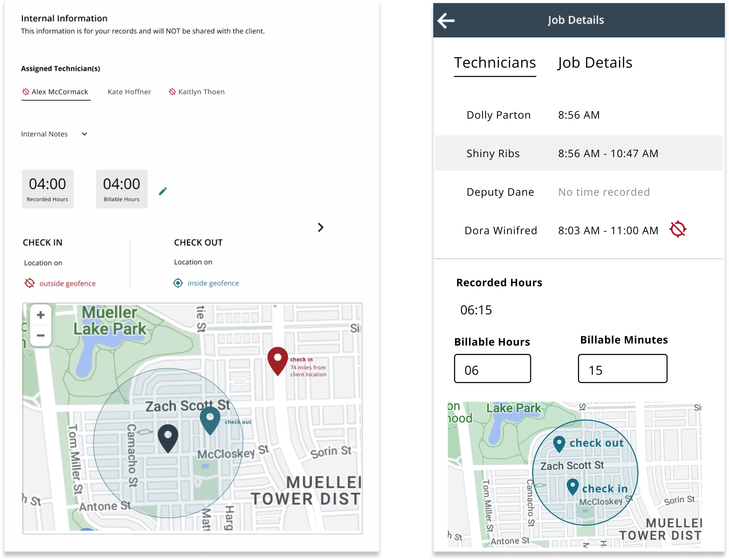This screenshot has width=729, height=560.
Task: Select the Alex McCormack technician tab
Action: [56, 92]
